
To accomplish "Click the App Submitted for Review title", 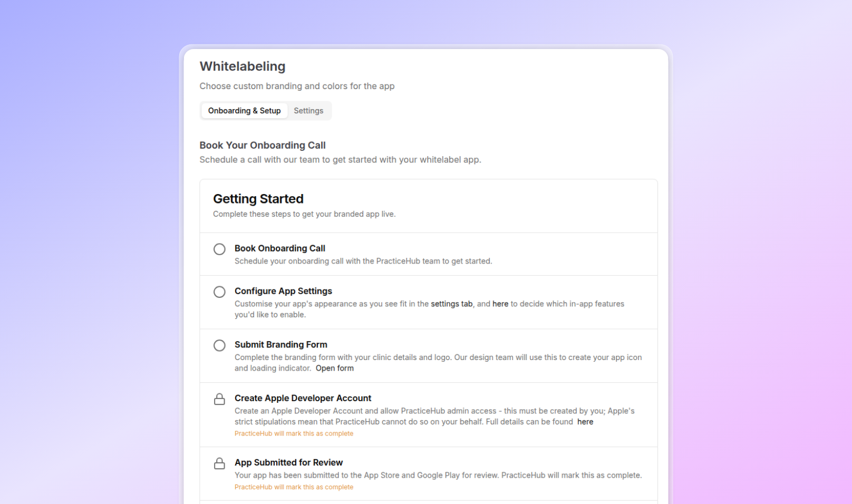I will [288, 462].
